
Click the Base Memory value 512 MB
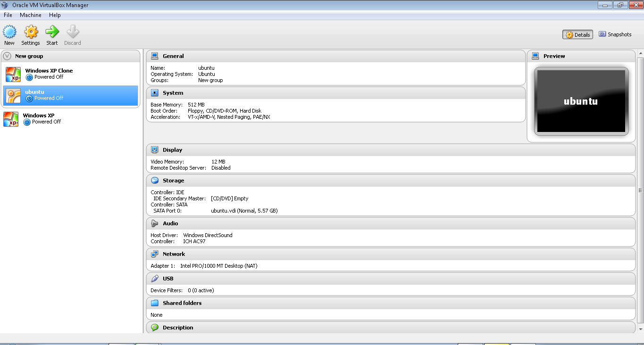196,105
